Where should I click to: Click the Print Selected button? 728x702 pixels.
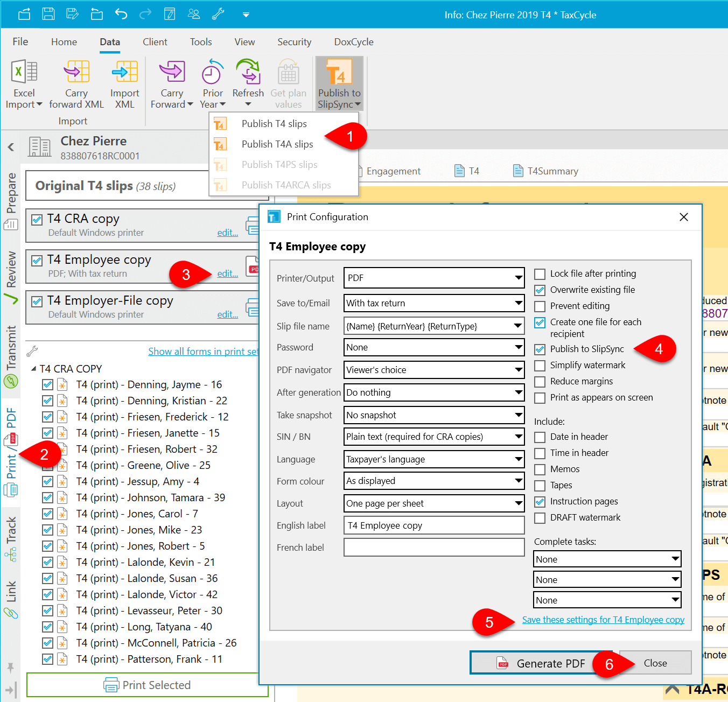[148, 685]
